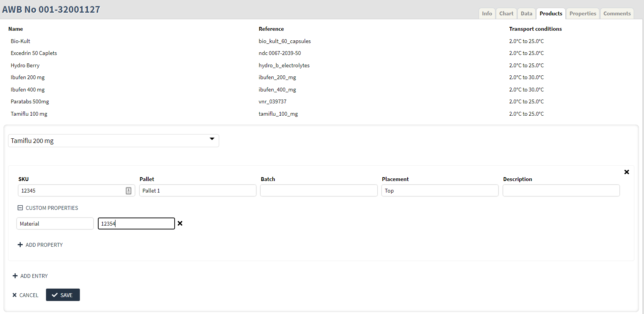Open the Properties tab
The image size is (644, 314).
click(583, 13)
